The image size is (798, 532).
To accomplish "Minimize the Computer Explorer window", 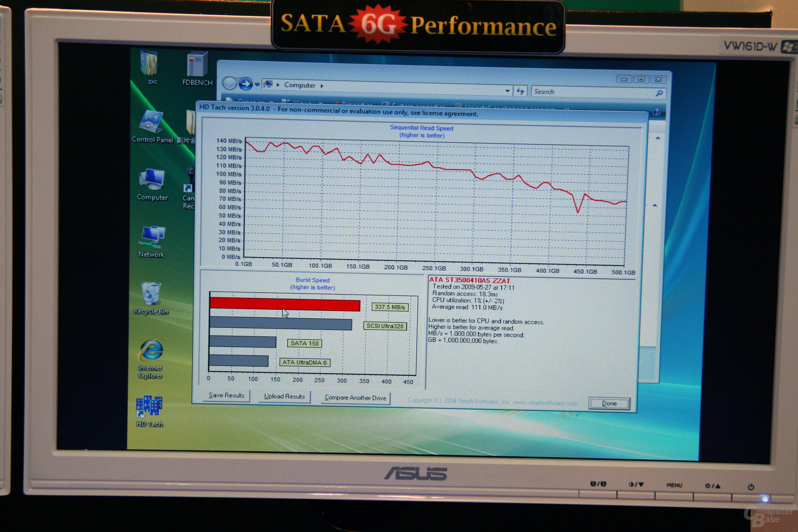I will tap(624, 79).
